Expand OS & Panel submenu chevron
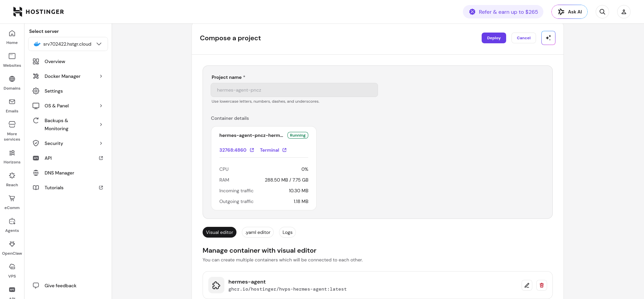 101,106
